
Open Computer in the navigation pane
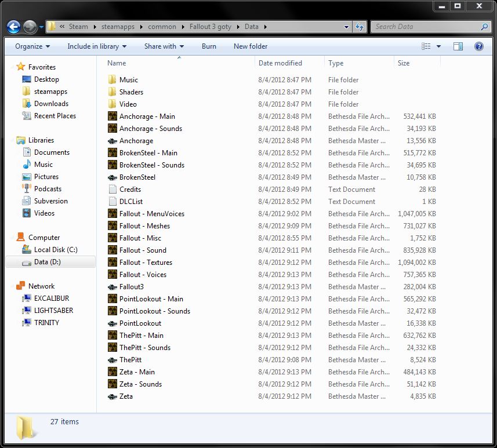[44, 237]
